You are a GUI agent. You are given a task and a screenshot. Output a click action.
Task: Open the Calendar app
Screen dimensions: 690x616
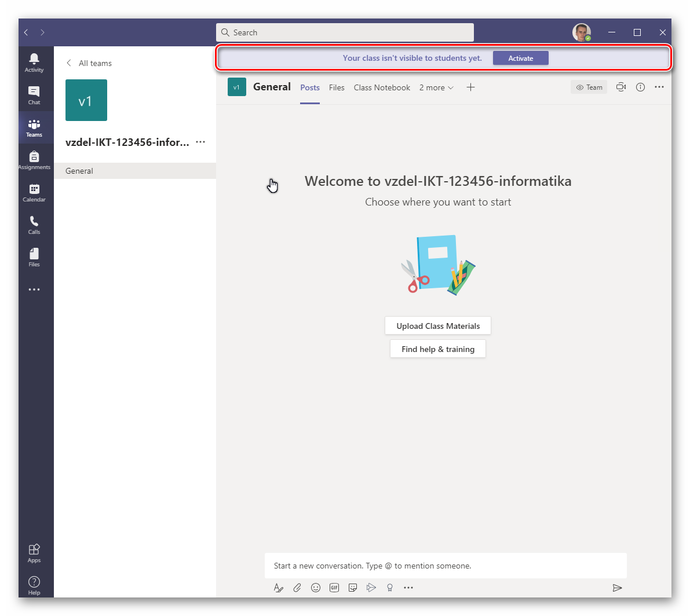click(x=34, y=192)
